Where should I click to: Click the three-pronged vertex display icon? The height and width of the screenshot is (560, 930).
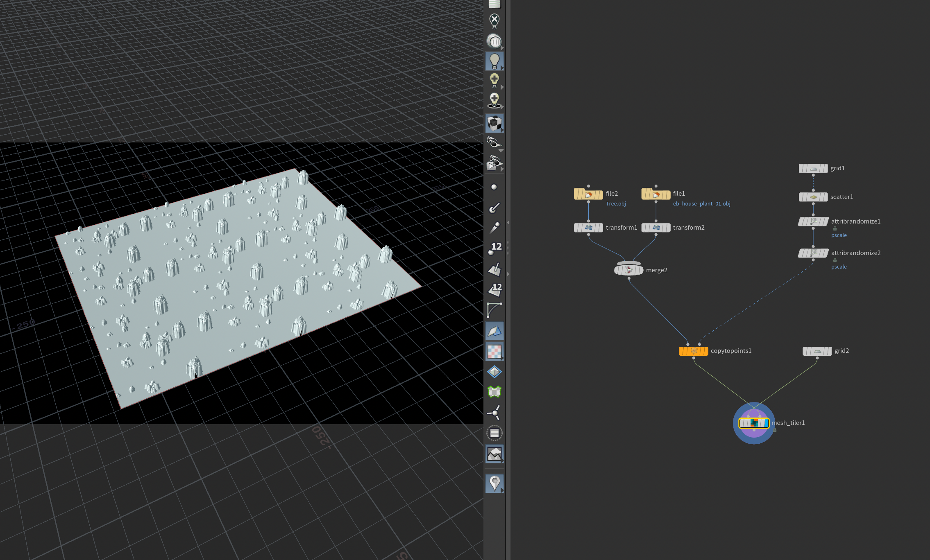pyautogui.click(x=494, y=413)
